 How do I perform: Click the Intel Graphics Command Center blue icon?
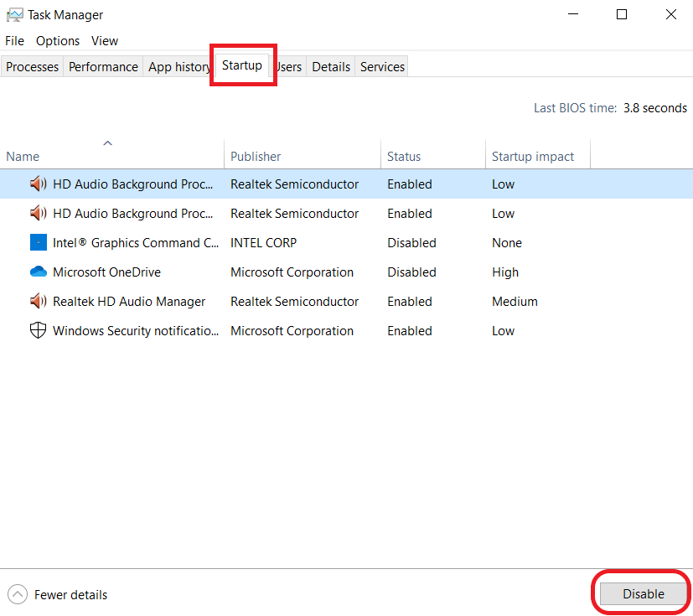click(x=38, y=242)
